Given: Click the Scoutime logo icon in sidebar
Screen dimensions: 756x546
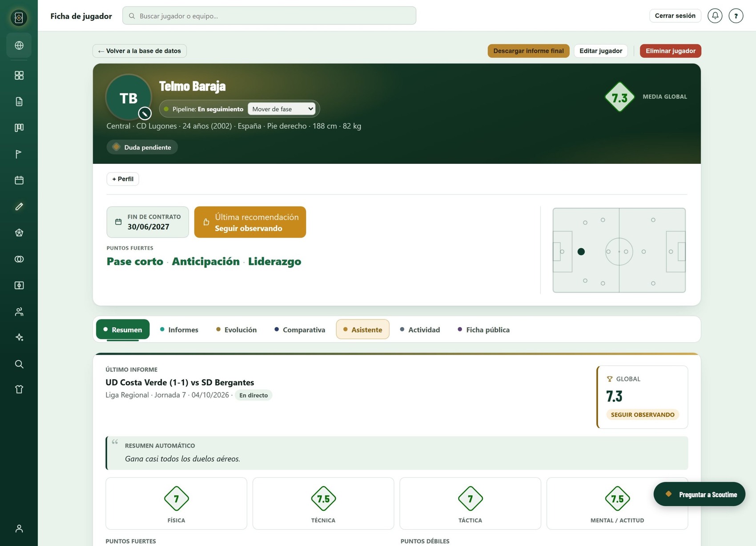Looking at the screenshot, I should 19,17.
